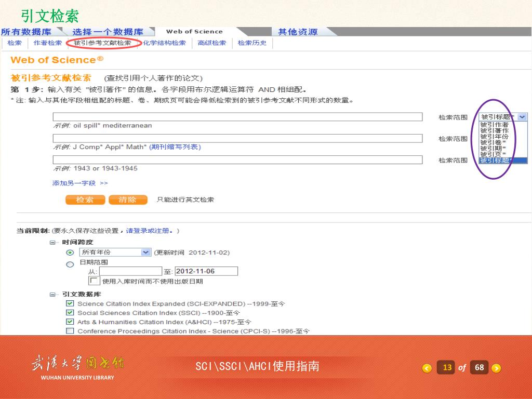Image resolution: width=532 pixels, height=399 pixels.
Task: Open the 选择一个数据库 tab
Action: pyautogui.click(x=108, y=32)
